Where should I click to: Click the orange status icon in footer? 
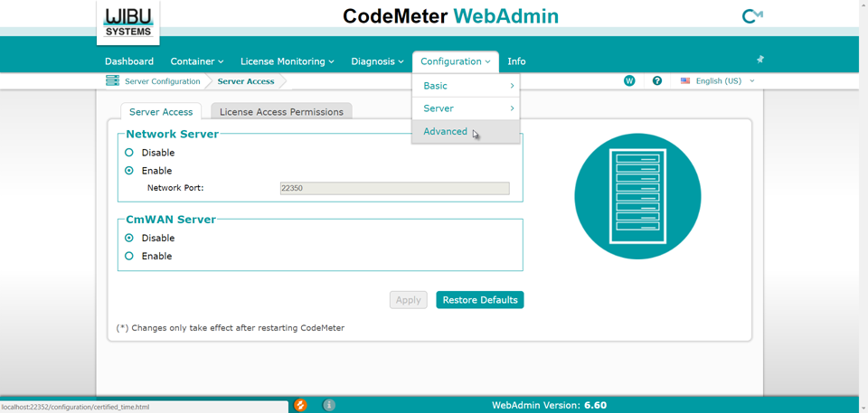click(x=300, y=405)
